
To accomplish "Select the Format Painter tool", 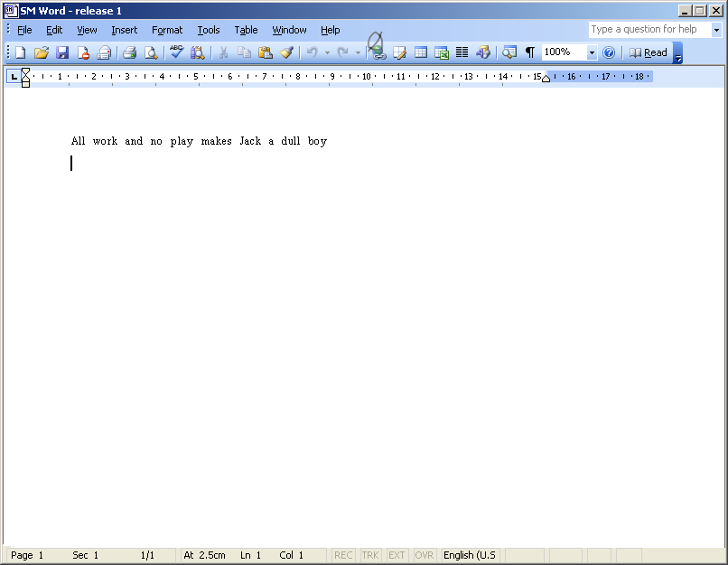I will (287, 52).
